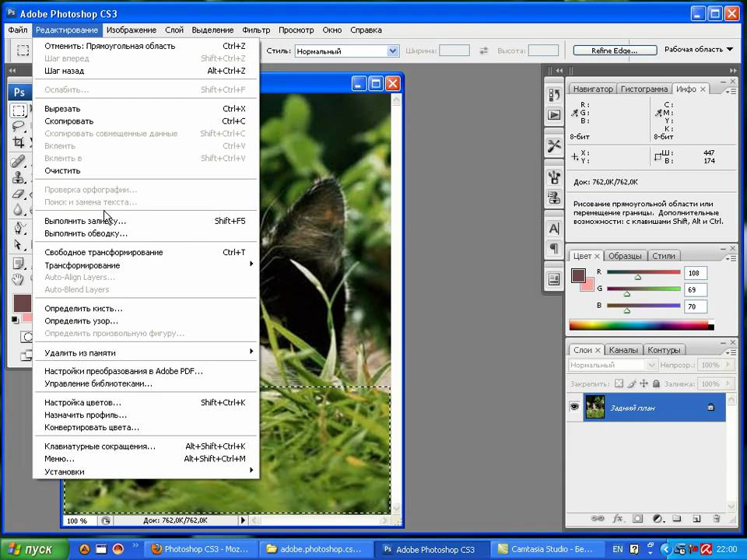This screenshot has height=560, width=747.
Task: Open the Photoshop CS3 Mozilla taskbar button
Action: [201, 549]
